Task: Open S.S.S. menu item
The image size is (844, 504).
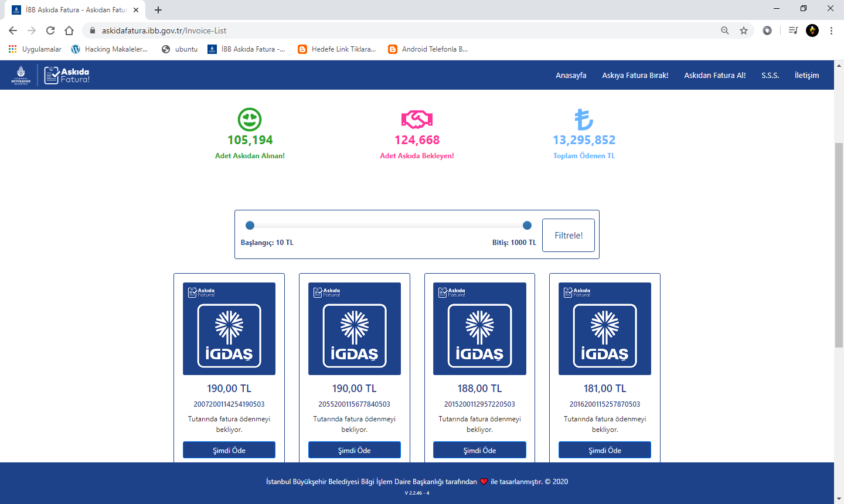Action: (x=770, y=75)
